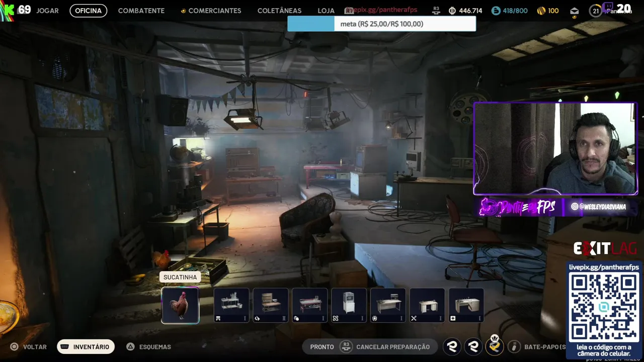Click the circle prompt icon beside VOLTAR
Image resolution: width=644 pixels, height=362 pixels.
tap(15, 347)
